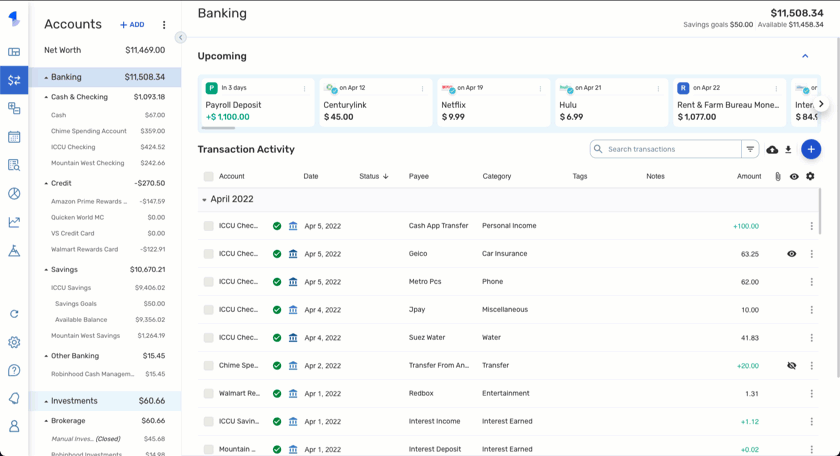This screenshot has height=456, width=840.
Task: Open notifications bell in left sidebar
Action: click(x=14, y=398)
